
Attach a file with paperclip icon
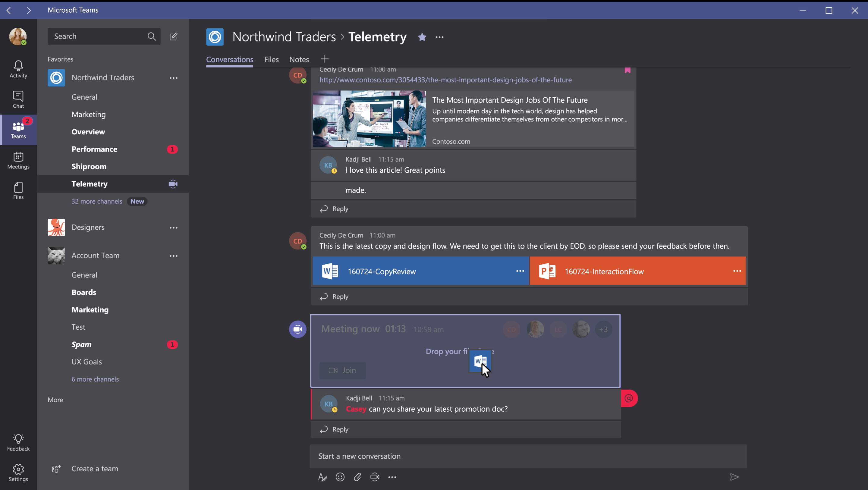tap(357, 477)
